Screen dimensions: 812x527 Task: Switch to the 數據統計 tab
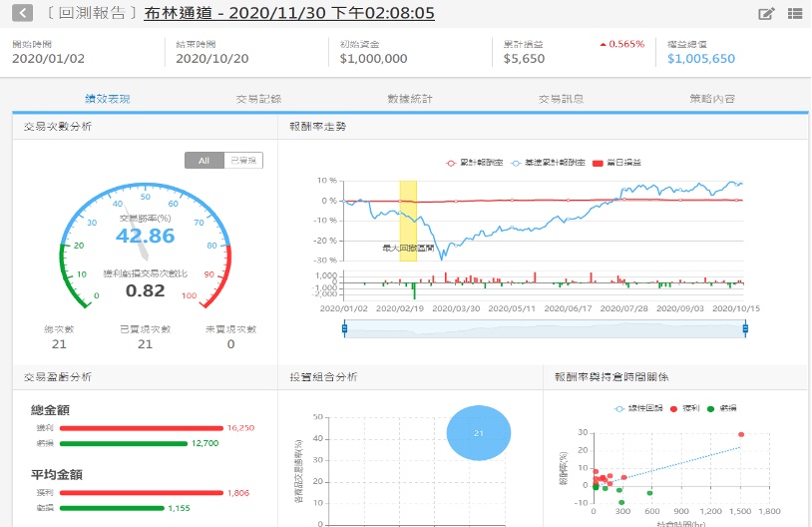[410, 99]
